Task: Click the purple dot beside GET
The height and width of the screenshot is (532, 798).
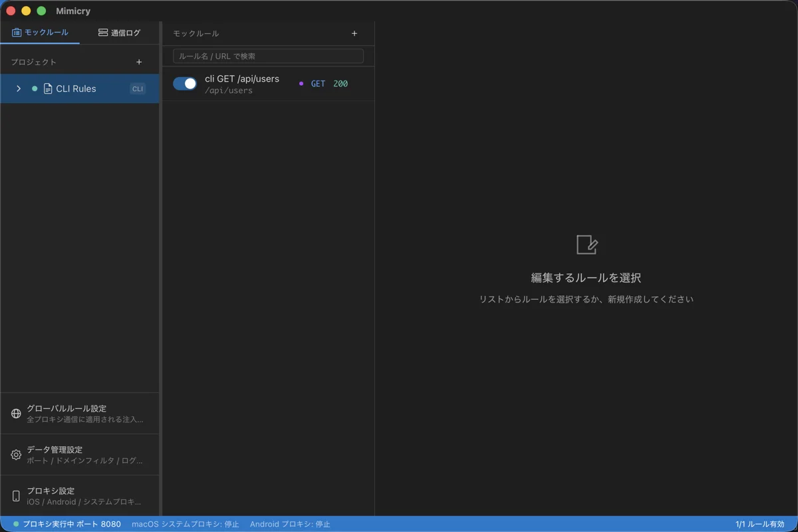Action: 301,84
